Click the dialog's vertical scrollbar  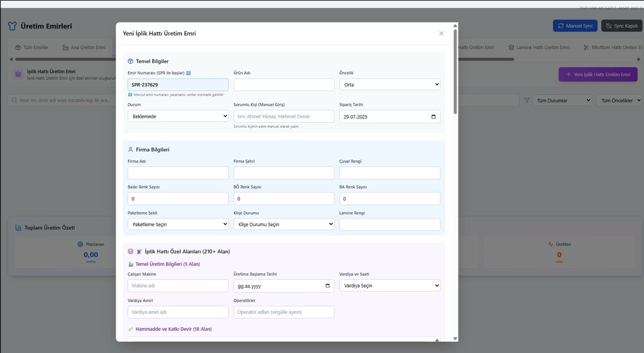(x=455, y=69)
